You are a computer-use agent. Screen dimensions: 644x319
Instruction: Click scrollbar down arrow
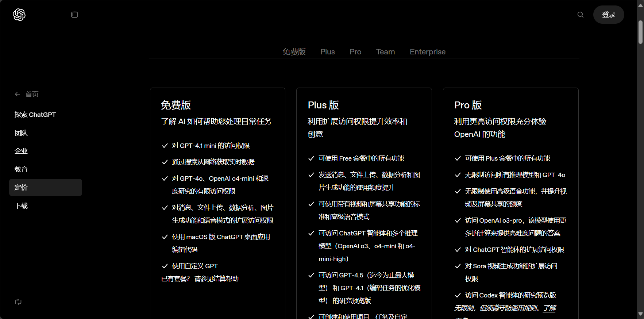640,314
